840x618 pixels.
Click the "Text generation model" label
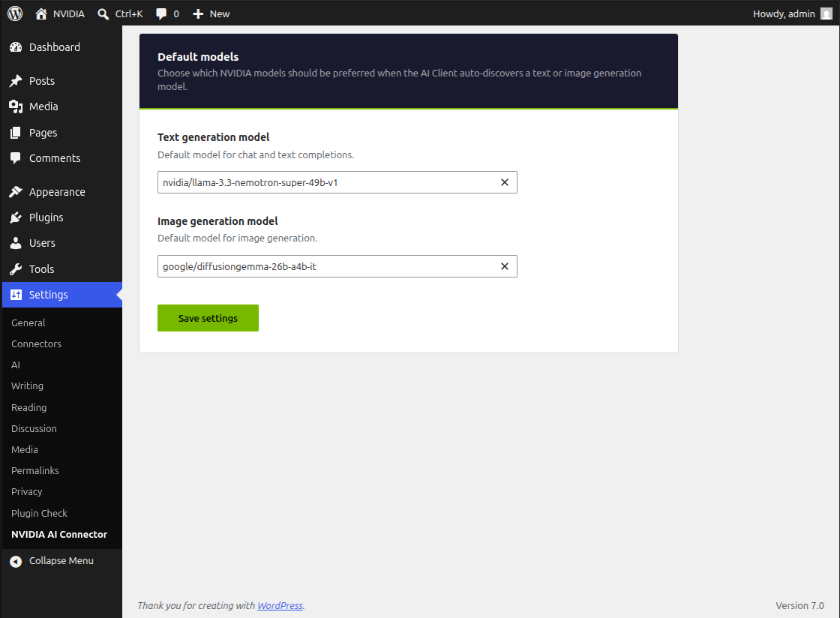tap(213, 137)
